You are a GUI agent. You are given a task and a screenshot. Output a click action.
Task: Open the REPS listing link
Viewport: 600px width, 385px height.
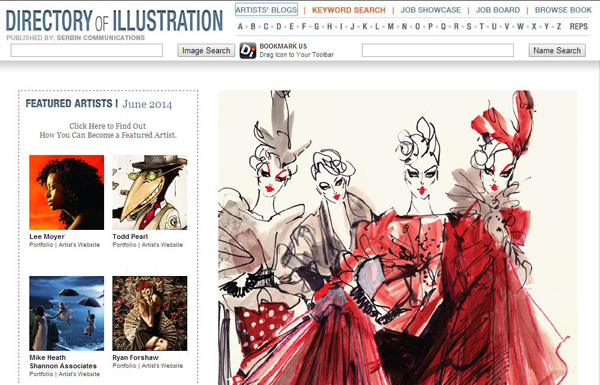point(578,26)
